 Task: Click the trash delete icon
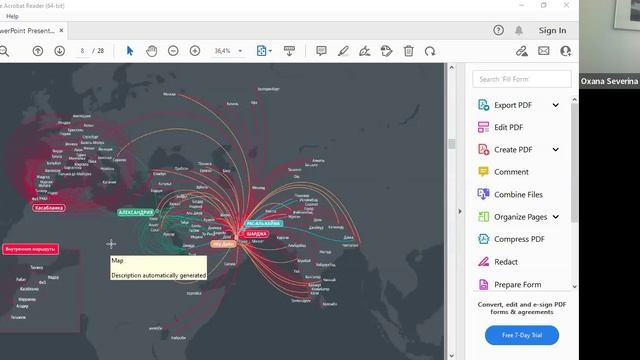coord(408,51)
